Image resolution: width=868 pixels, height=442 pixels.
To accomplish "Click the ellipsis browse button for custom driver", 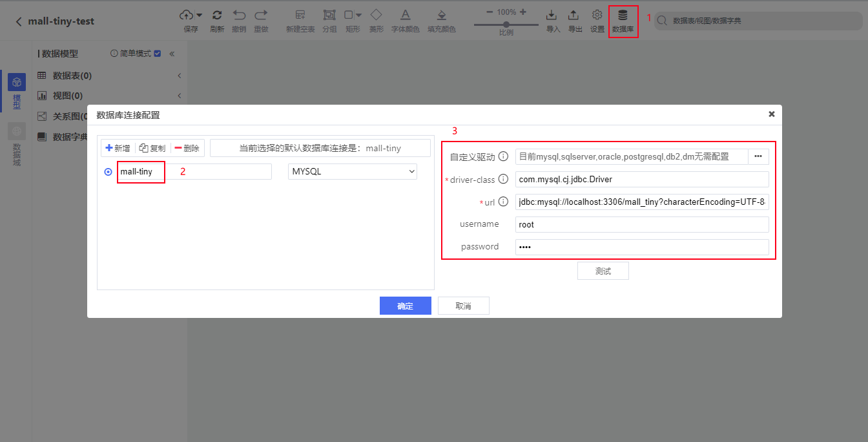I will click(758, 156).
